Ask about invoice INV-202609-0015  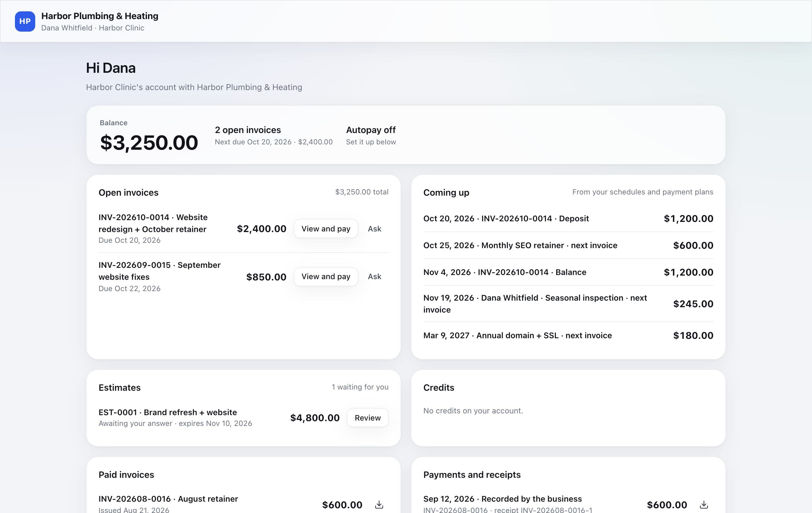click(x=374, y=276)
